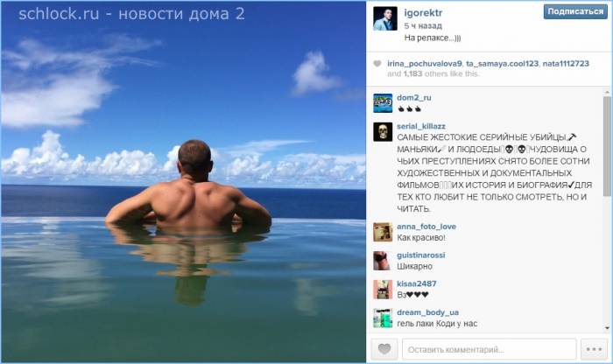613x364 pixels.
Task: Click the comments scrollbar down arrow
Action: 607,328
